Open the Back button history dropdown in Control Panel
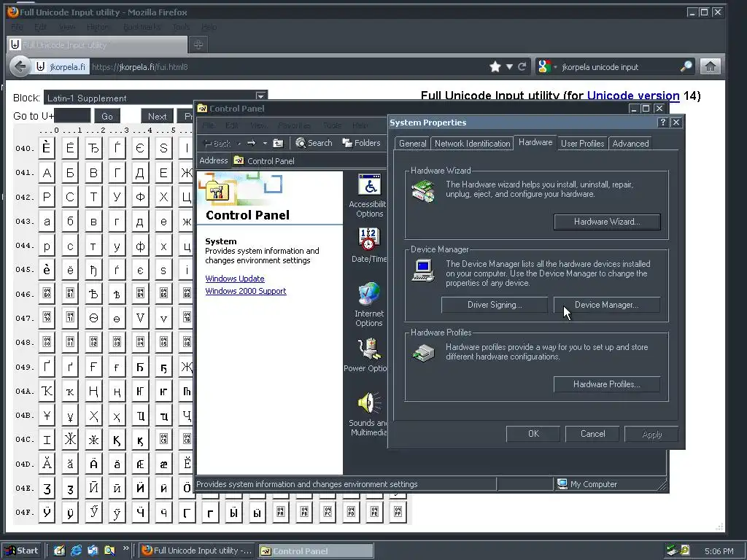Viewport: 747px width, 560px height. (239, 143)
